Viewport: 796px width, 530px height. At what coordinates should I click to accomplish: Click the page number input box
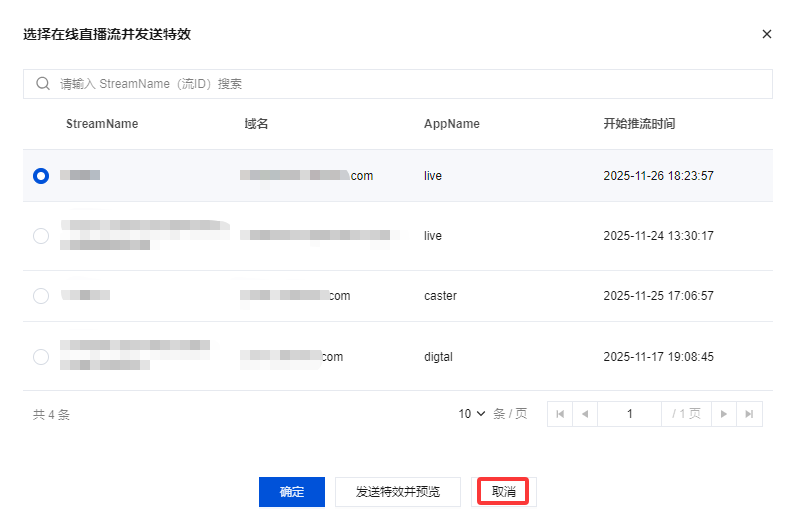[x=629, y=414]
